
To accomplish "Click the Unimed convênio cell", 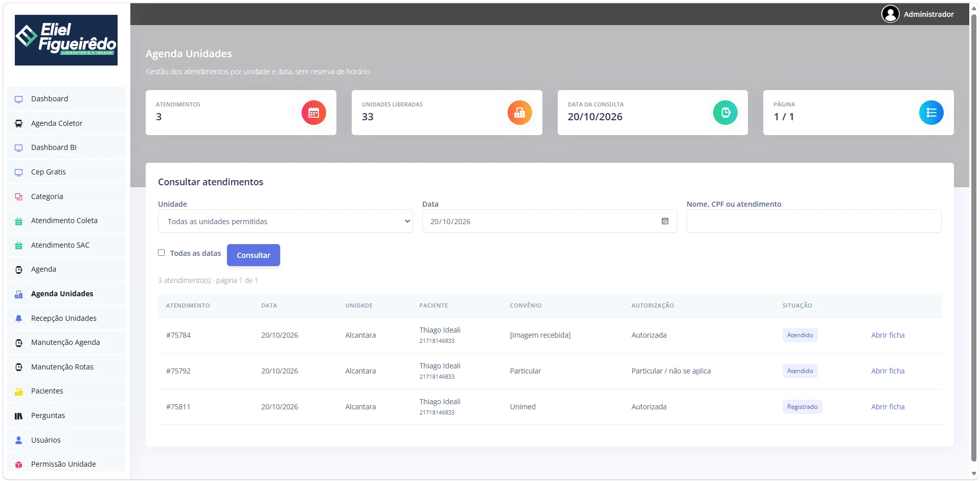I will pos(522,407).
